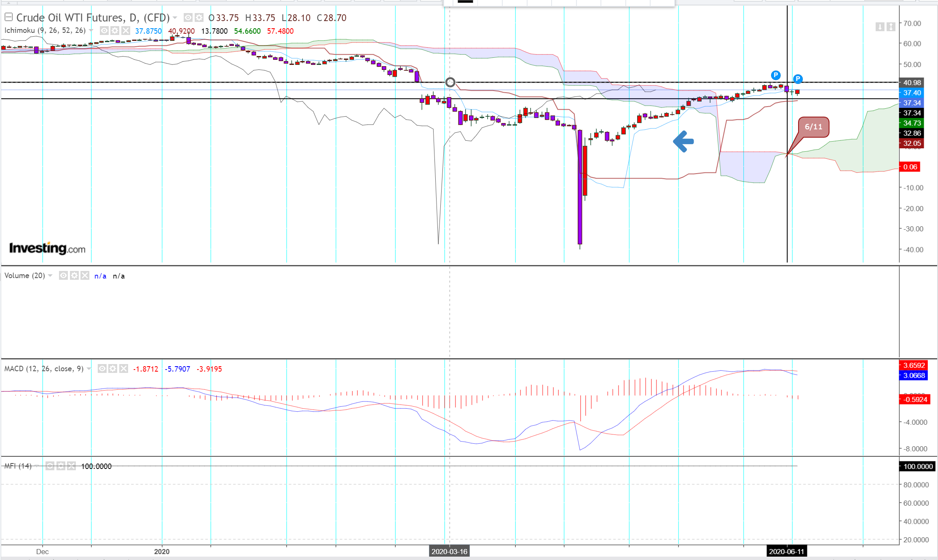938x560 pixels.
Task: Open Volume (20) settings gear
Action: 74,276
